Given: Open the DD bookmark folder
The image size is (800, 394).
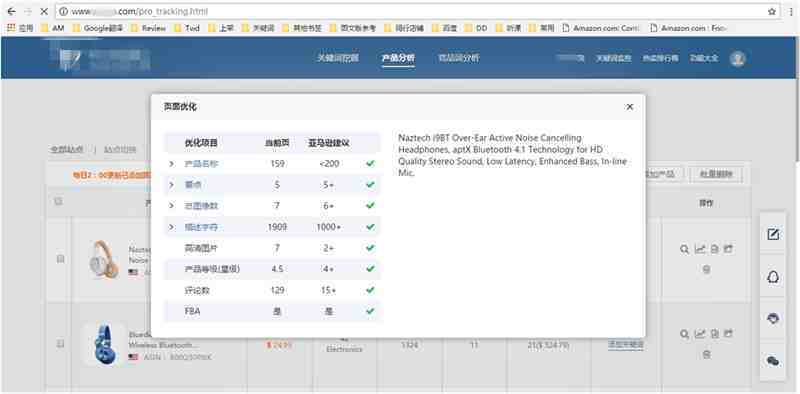Looking at the screenshot, I should (476, 28).
